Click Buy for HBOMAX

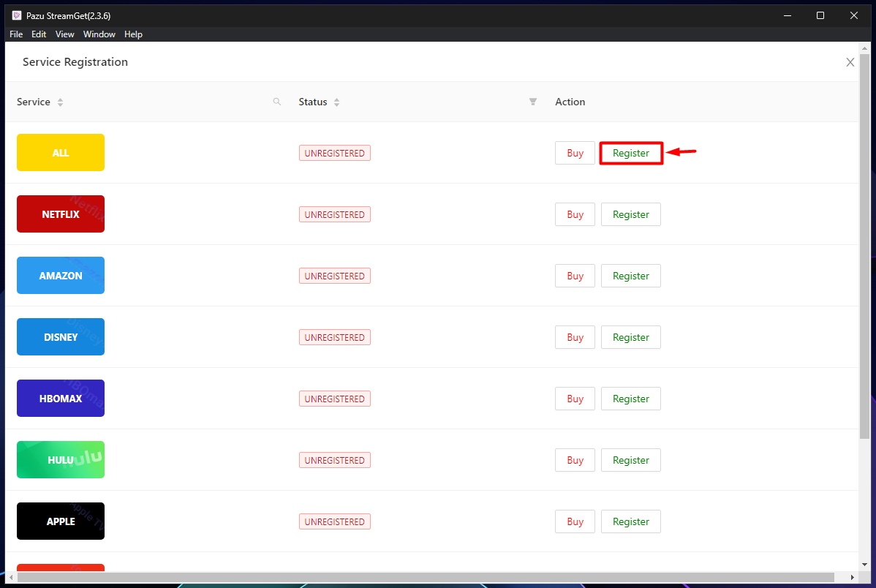(575, 399)
